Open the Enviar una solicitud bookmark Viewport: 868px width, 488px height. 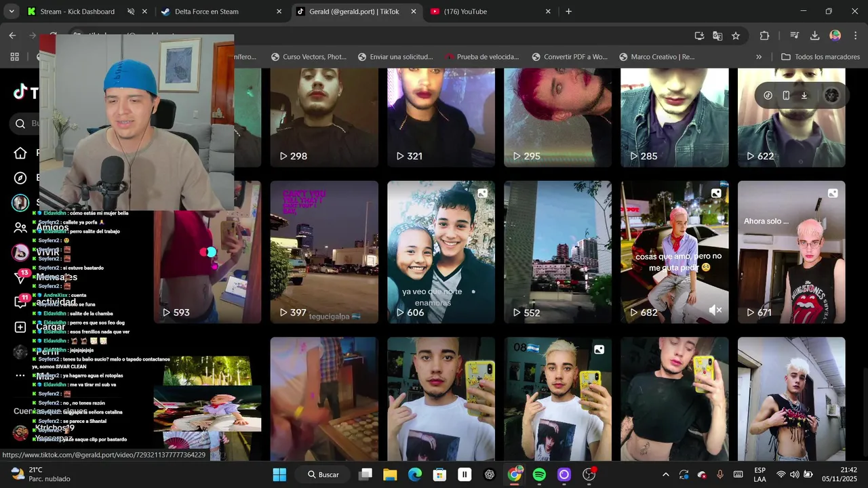coord(396,57)
